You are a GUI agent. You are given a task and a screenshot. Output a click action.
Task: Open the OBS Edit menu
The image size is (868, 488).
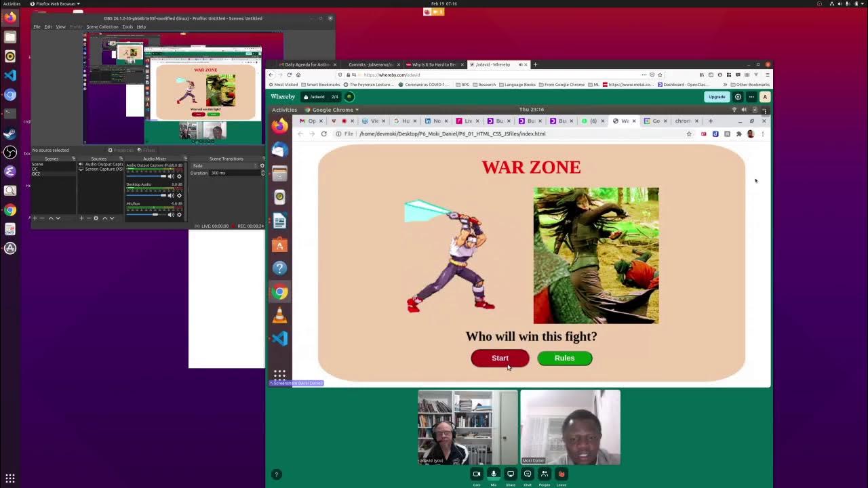coord(48,26)
